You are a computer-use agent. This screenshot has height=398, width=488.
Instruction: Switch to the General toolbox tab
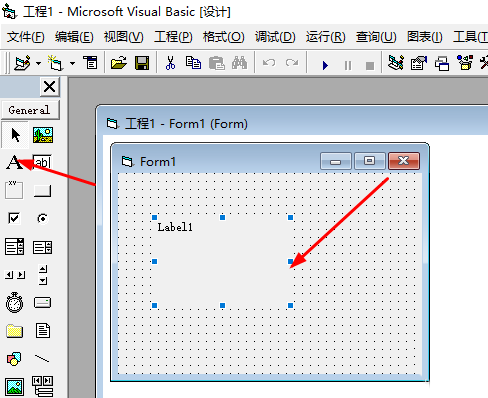coord(31,110)
